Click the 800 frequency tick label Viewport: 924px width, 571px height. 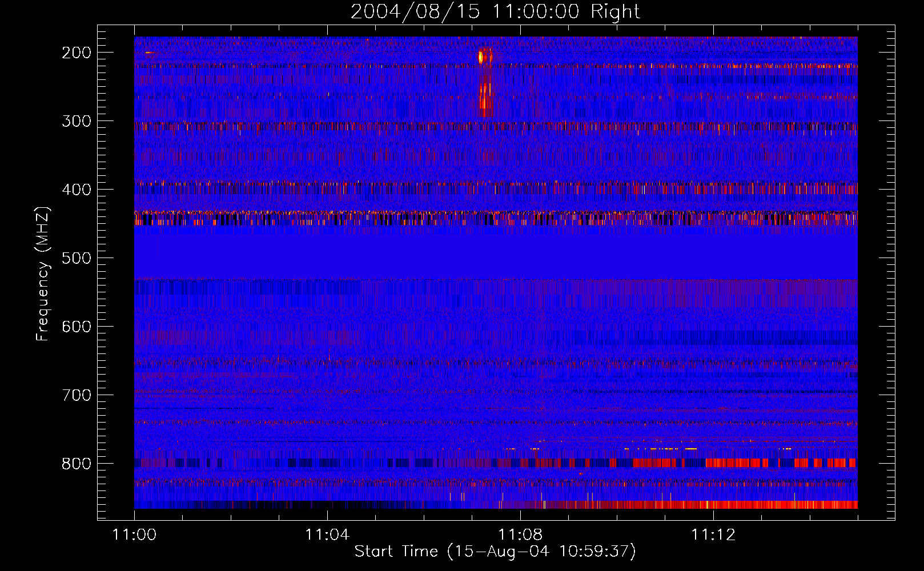[x=77, y=464]
